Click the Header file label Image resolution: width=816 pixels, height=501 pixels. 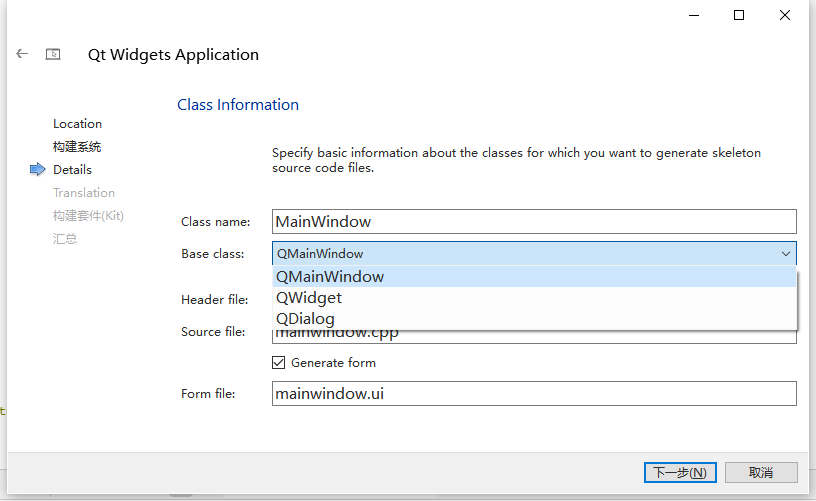point(214,300)
